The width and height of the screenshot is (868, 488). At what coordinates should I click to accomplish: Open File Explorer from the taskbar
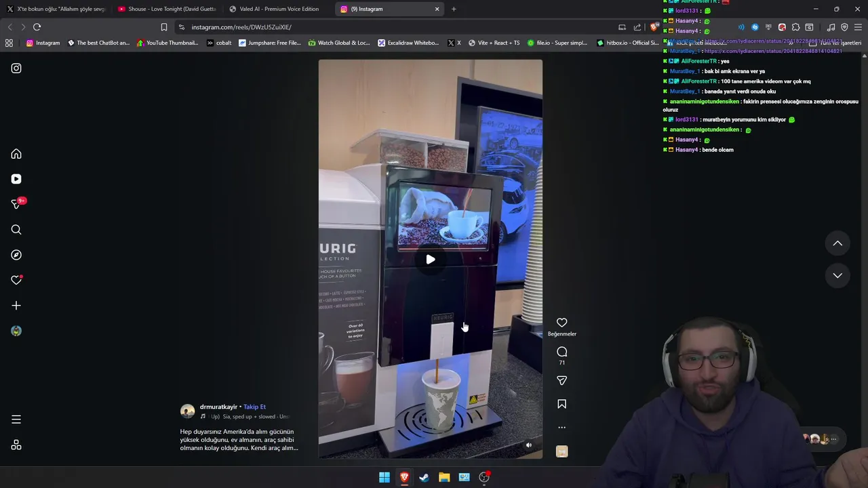tap(444, 477)
